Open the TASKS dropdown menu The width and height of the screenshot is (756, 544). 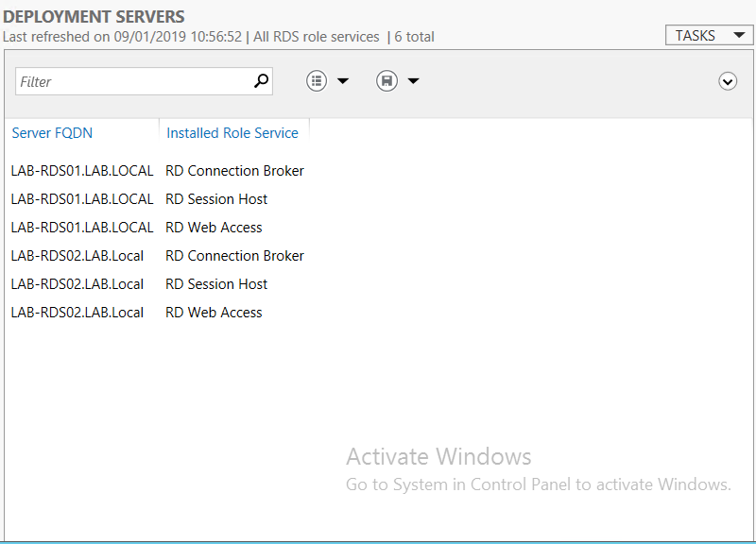[x=708, y=36]
